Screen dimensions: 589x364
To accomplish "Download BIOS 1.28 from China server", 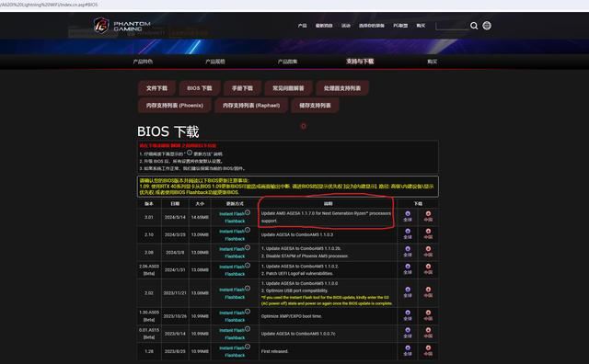I will click(x=428, y=351).
